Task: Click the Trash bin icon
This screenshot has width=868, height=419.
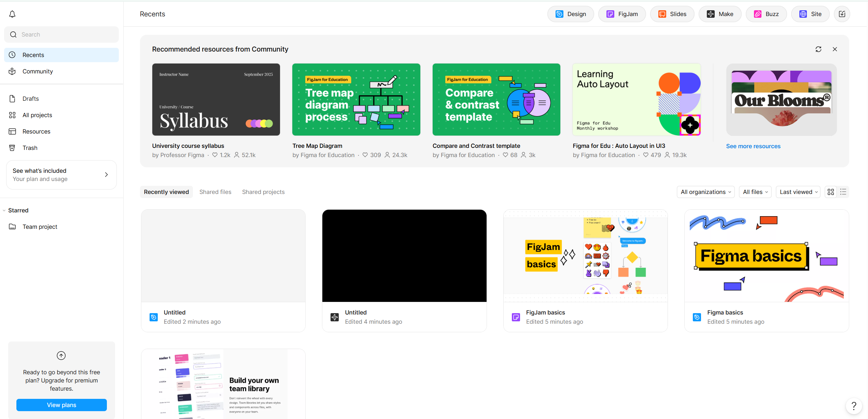Action: [x=12, y=148]
